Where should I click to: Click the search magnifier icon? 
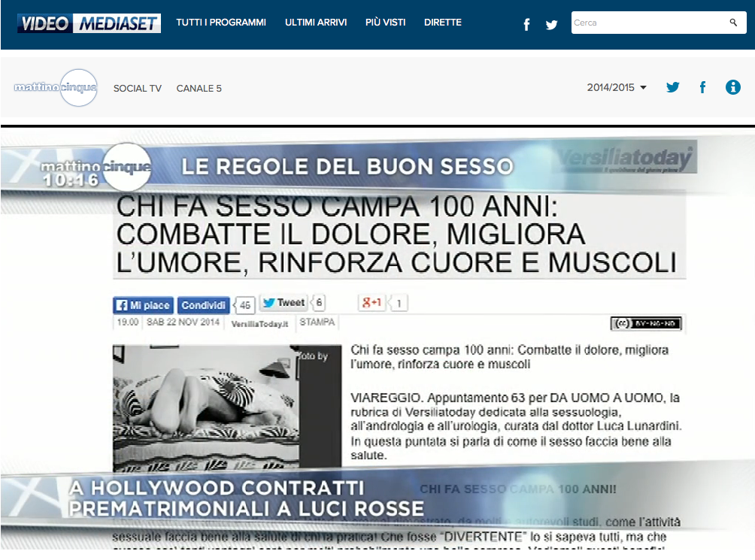733,22
